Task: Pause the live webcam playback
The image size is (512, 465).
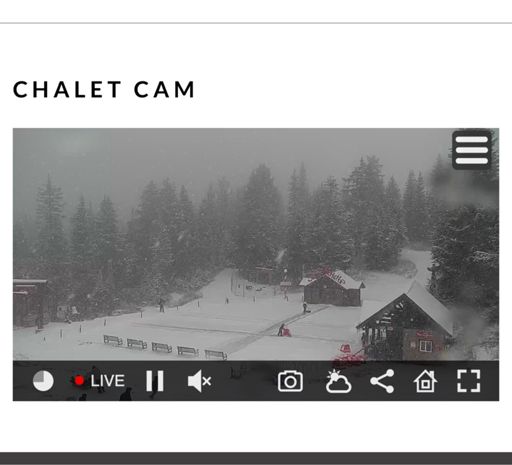Action: pos(155,381)
